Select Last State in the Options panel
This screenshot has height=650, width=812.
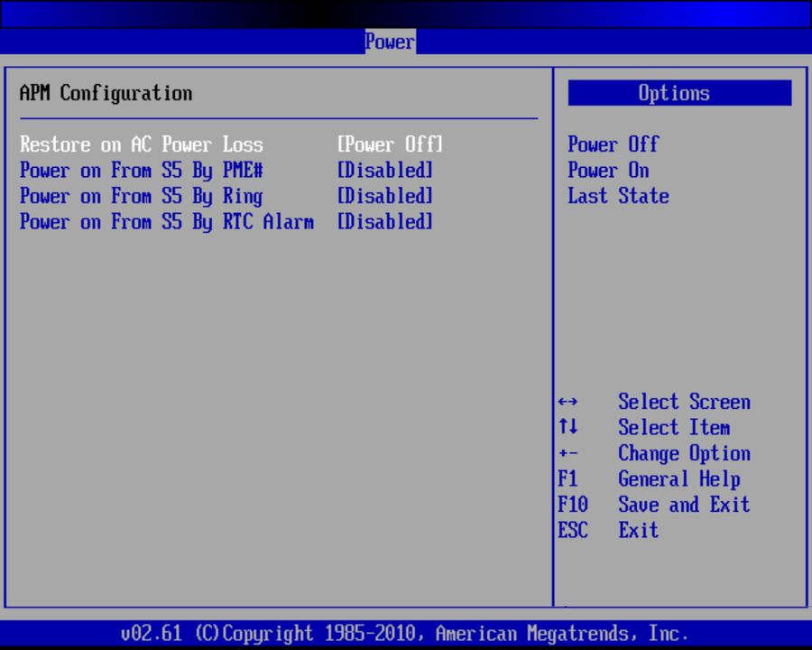[618, 196]
